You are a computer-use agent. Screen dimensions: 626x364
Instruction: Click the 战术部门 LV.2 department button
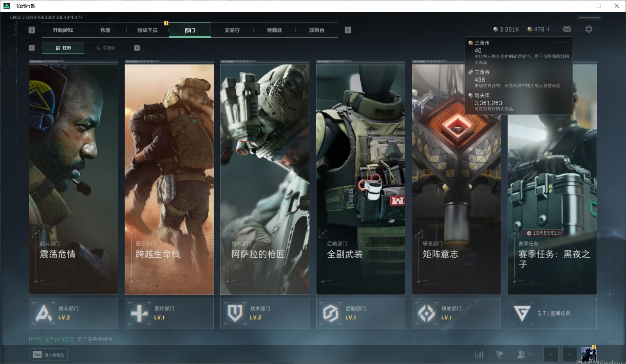[x=265, y=313]
